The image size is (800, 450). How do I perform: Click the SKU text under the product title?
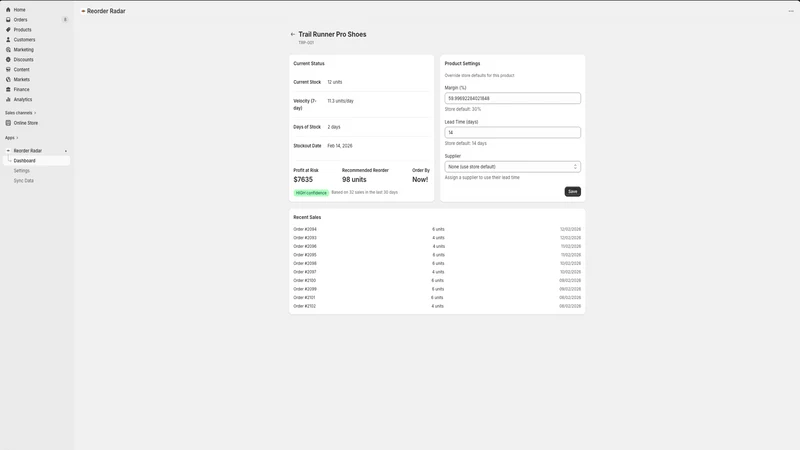click(306, 43)
